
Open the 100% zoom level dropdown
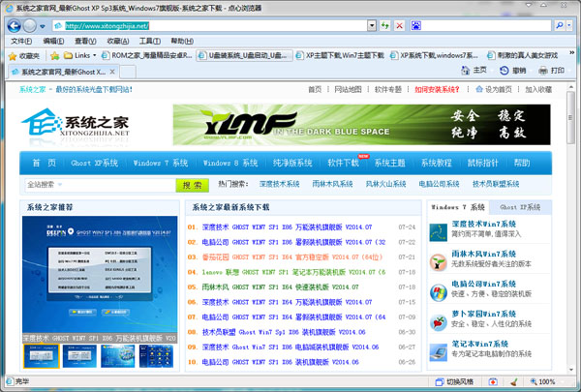pos(561,383)
